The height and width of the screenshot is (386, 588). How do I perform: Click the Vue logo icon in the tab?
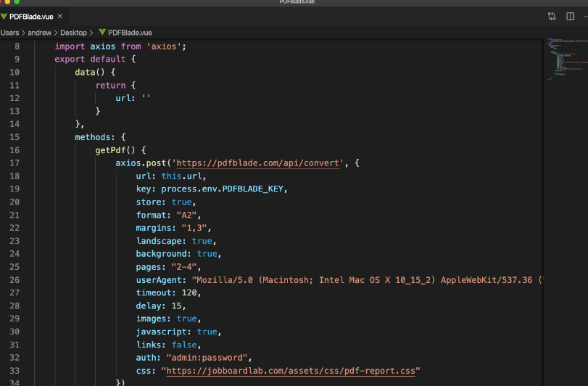[x=4, y=16]
